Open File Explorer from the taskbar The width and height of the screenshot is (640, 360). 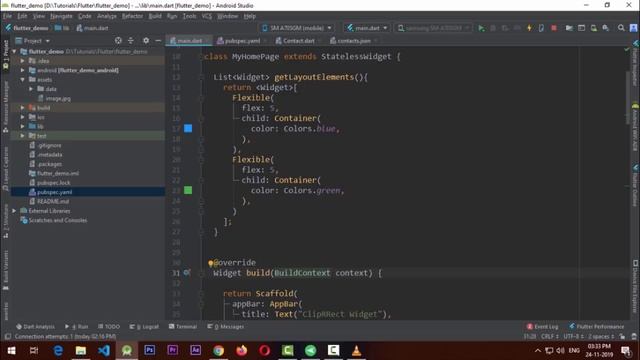81,350
